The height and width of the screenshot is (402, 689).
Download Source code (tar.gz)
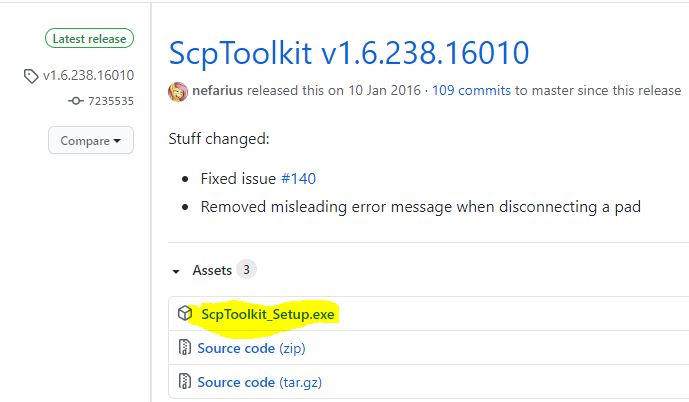(x=260, y=382)
